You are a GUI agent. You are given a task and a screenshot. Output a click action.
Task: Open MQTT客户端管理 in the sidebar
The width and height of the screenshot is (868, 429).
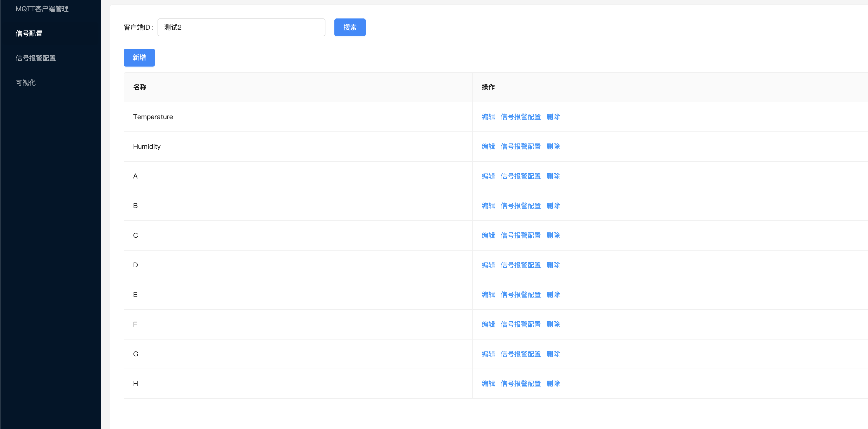tap(42, 9)
